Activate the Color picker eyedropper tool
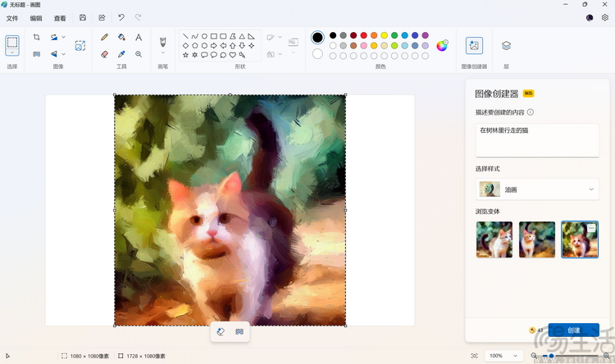Viewport: 615px width, 364px height. point(121,54)
